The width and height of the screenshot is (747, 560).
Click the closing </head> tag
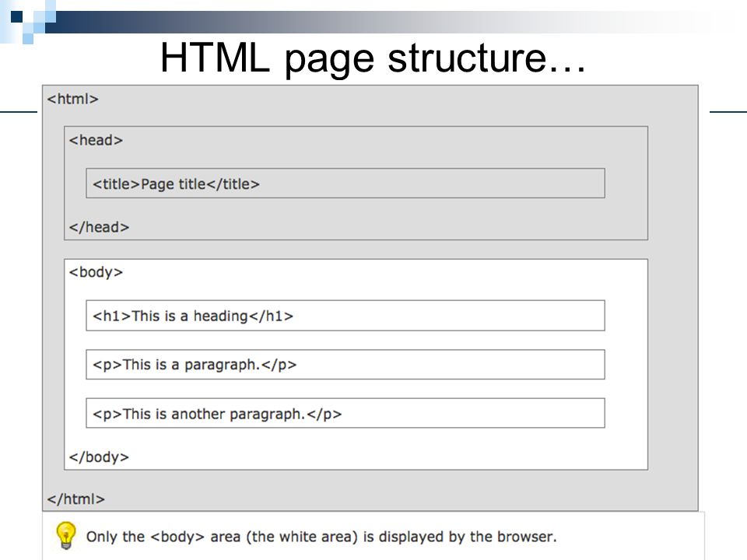coord(99,227)
